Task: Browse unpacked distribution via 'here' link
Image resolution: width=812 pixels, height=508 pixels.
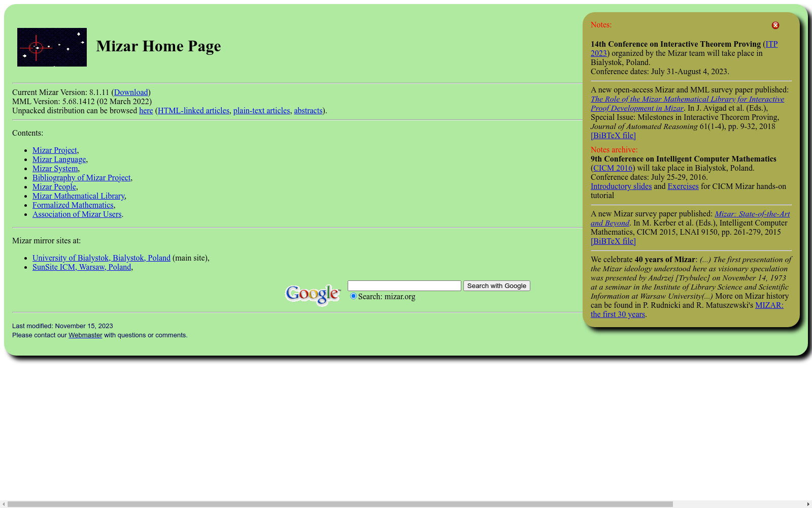Action: tap(146, 111)
